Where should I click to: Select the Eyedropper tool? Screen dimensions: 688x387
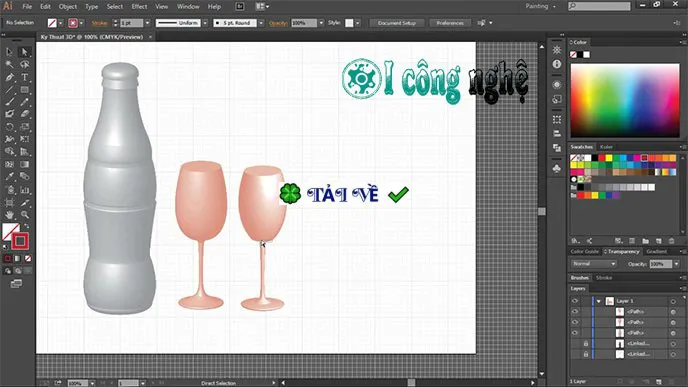coord(9,176)
